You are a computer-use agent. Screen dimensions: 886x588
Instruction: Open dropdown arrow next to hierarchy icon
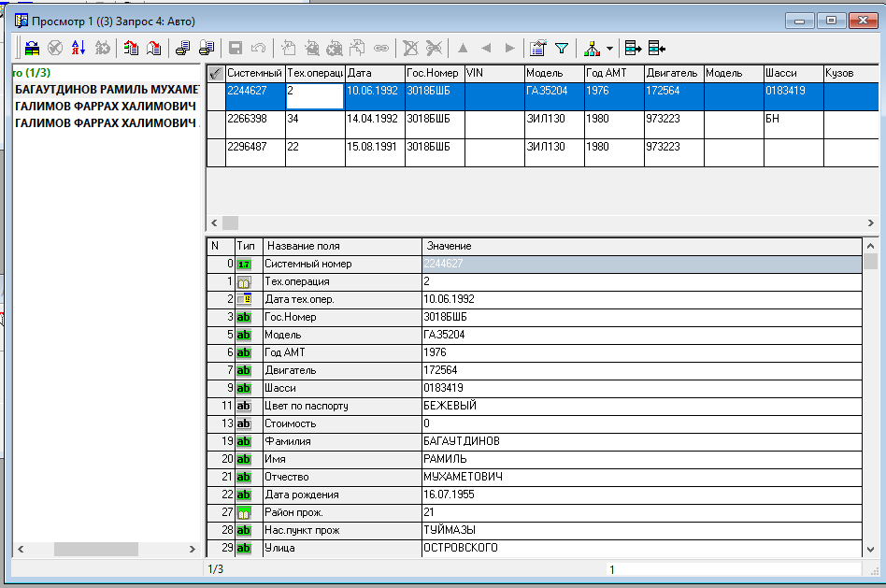[609, 48]
